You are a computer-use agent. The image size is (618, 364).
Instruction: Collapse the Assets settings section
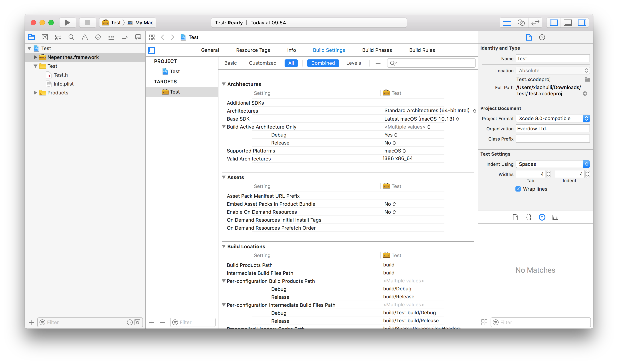pos(224,177)
